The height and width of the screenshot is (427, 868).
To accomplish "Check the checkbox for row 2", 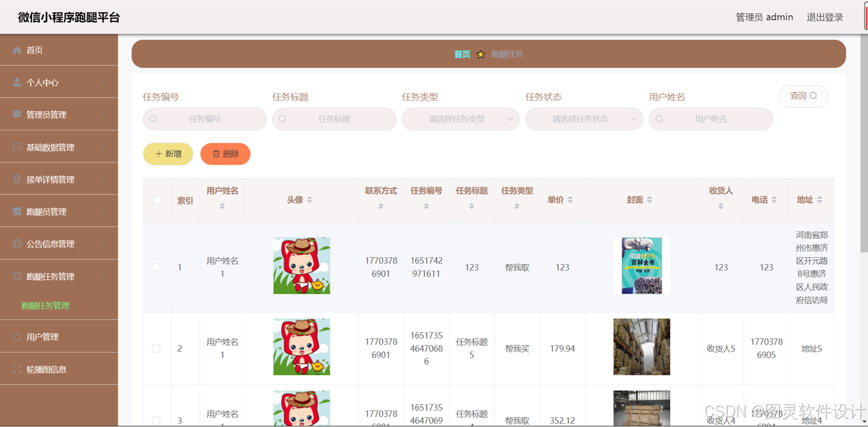I will coord(156,348).
